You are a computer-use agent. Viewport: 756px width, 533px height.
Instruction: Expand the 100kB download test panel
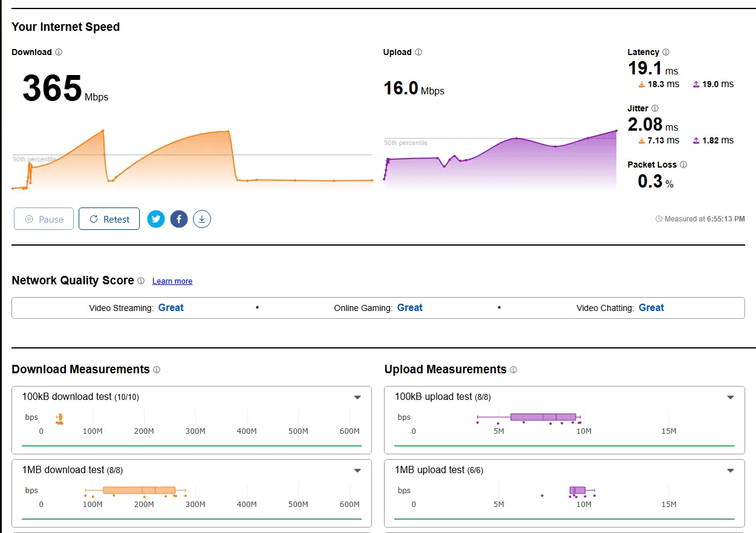pos(357,397)
